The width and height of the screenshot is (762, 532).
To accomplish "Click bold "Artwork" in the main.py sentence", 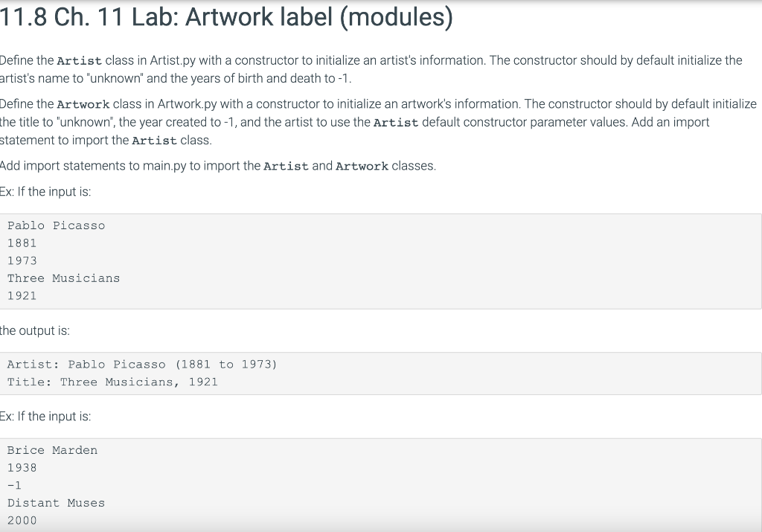I will click(362, 166).
